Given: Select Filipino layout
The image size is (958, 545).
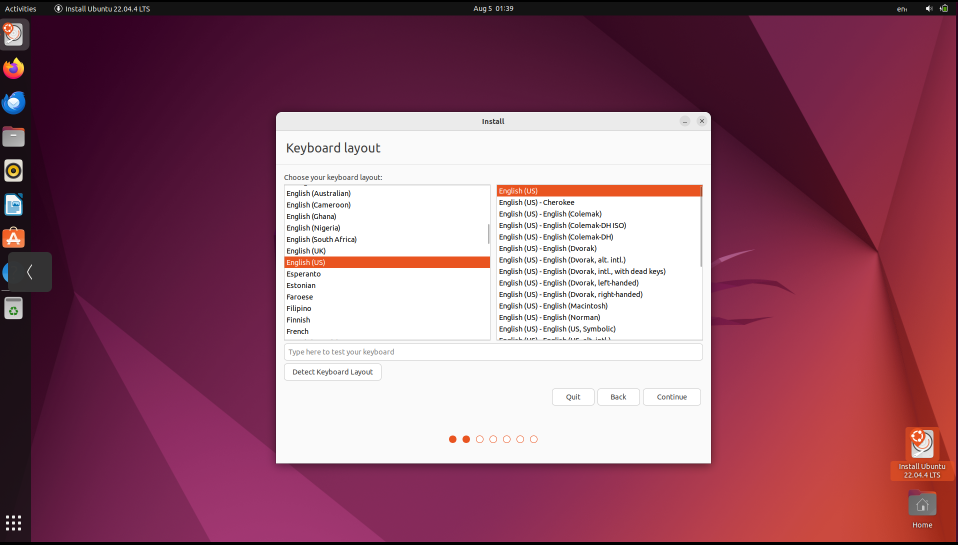Looking at the screenshot, I should (387, 309).
